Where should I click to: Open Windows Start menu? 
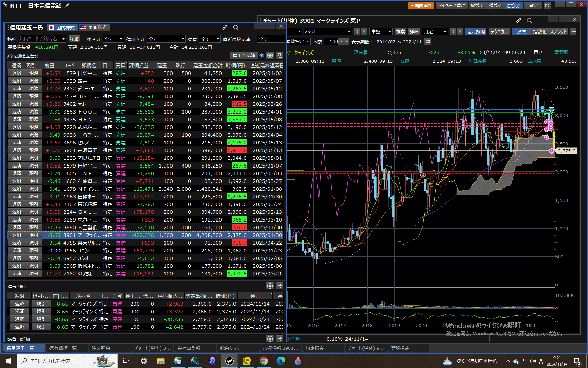(x=8, y=361)
